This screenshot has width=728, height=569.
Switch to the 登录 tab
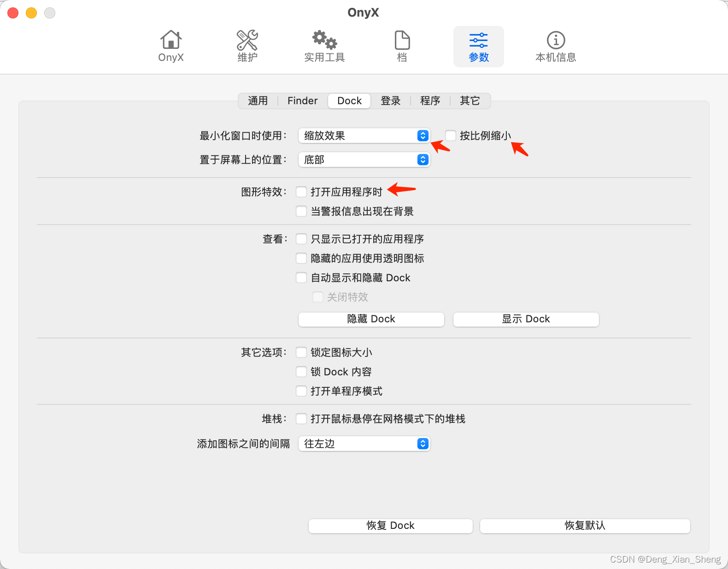click(391, 101)
